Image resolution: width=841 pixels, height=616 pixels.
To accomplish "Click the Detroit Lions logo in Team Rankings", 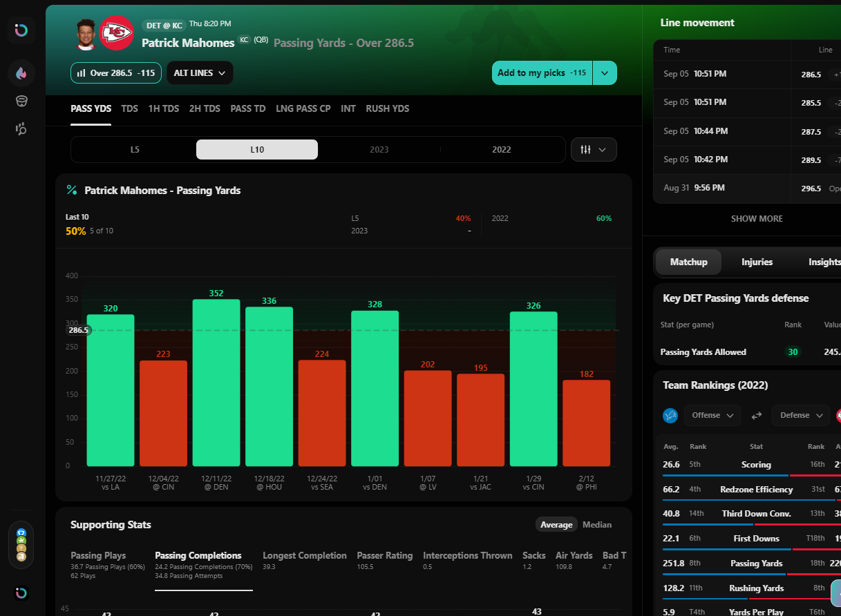I will tap(670, 415).
